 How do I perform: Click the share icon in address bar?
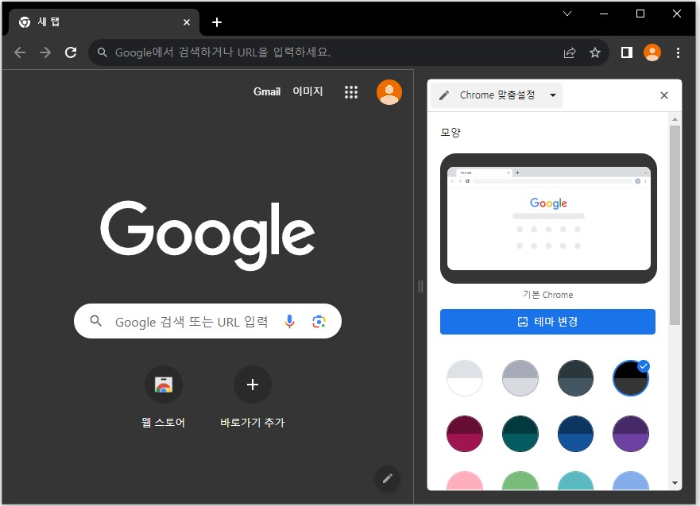(569, 53)
